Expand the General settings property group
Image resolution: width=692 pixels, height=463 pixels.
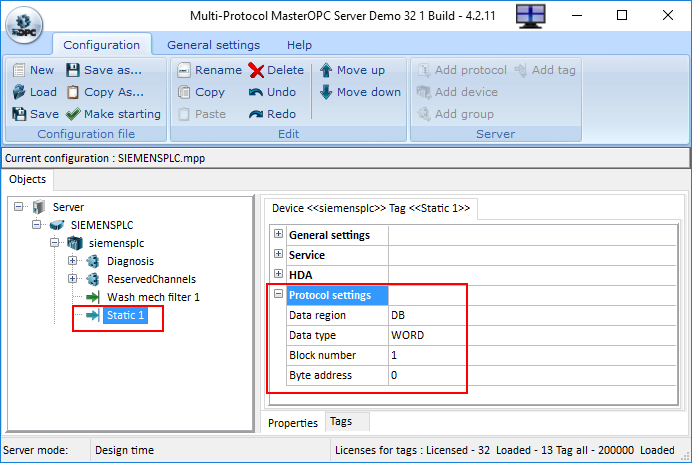[x=278, y=233]
